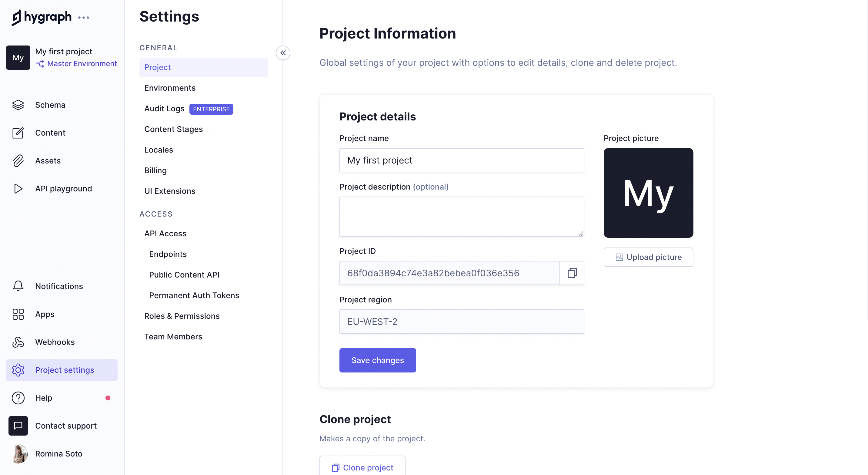Image resolution: width=868 pixels, height=475 pixels.
Task: Click the Schema layers icon
Action: click(18, 105)
